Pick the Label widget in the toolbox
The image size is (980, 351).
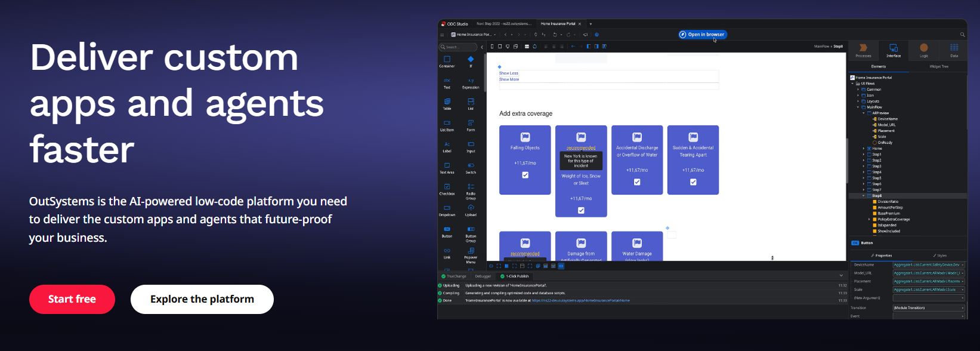(447, 147)
